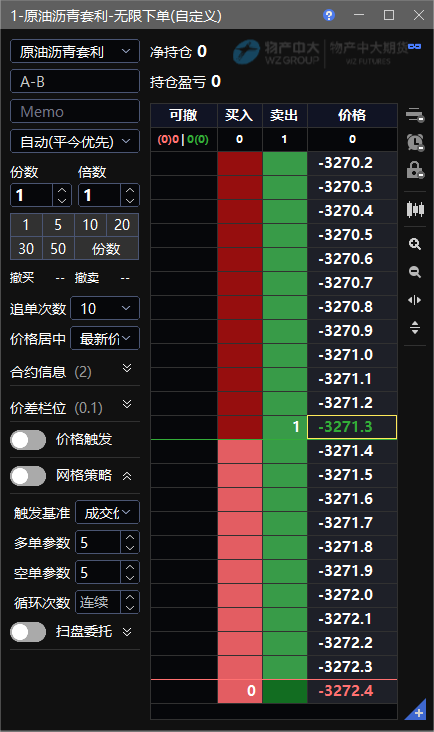Click the red buy cell at -3270.6

tap(240, 259)
